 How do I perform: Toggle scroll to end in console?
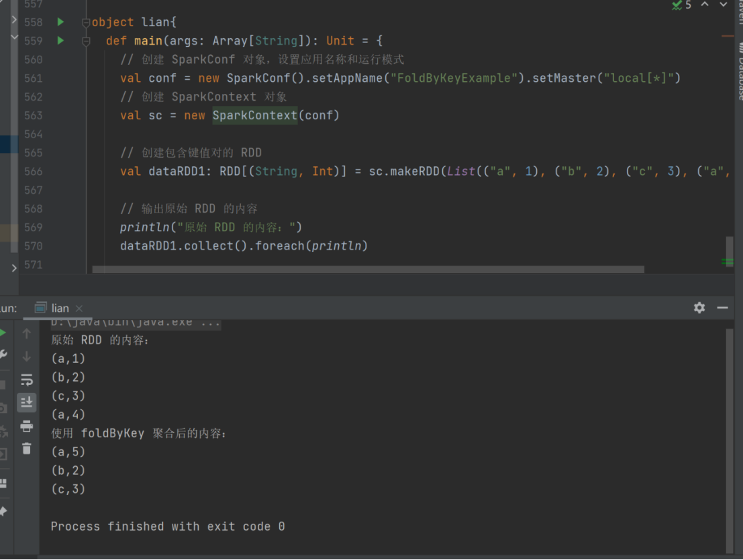(27, 402)
